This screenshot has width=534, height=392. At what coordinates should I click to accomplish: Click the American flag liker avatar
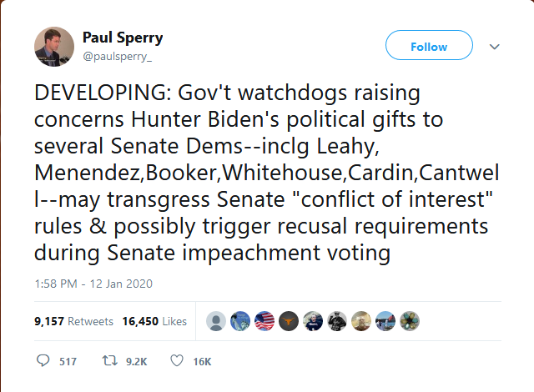[x=264, y=321]
